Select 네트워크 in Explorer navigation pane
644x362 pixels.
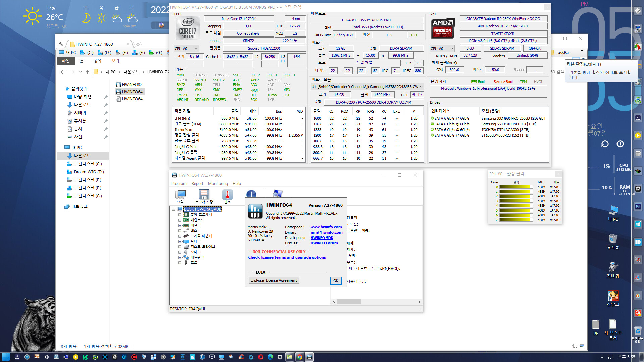79,206
